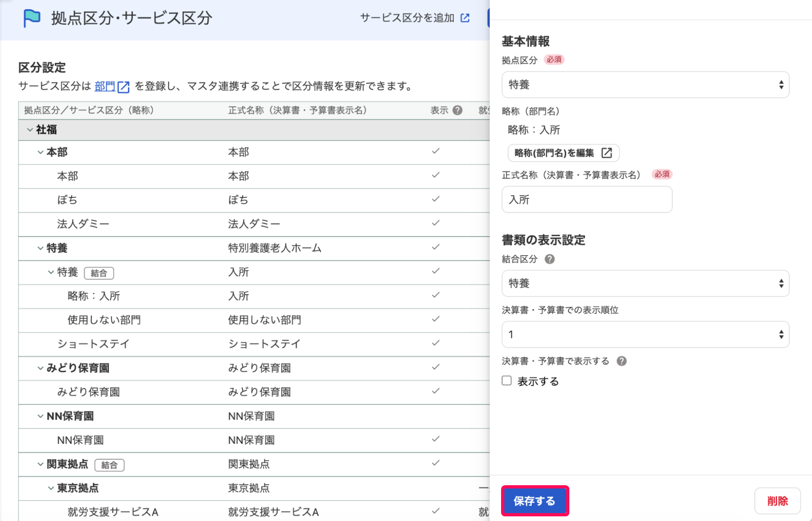Click the checkmark in the 使用しない部門 row
The height and width of the screenshot is (521, 812).
pyautogui.click(x=436, y=319)
